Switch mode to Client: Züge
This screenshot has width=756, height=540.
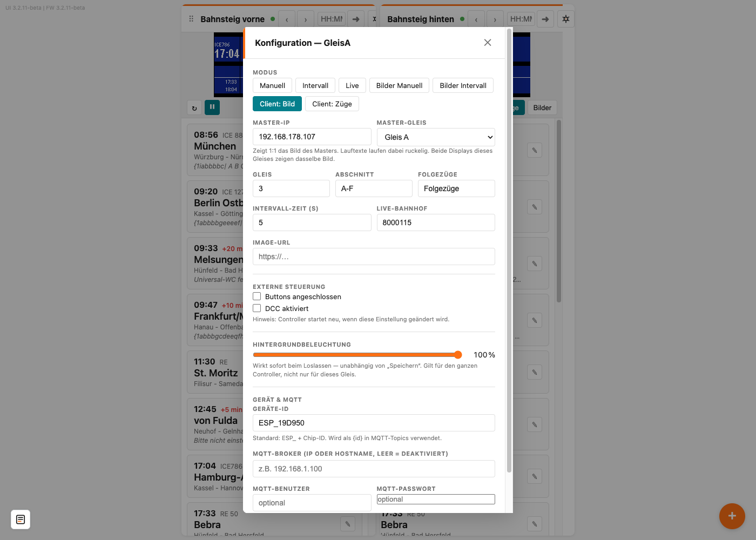tap(332, 104)
